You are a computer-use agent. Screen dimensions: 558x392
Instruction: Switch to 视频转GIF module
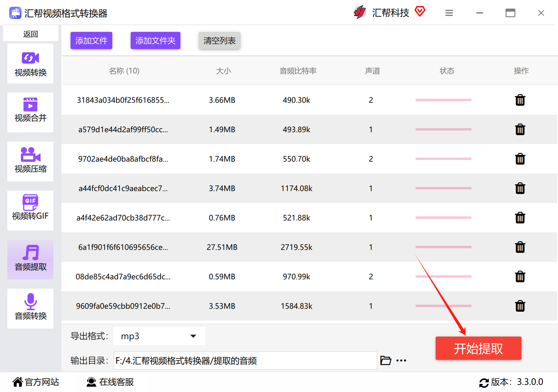(x=30, y=211)
